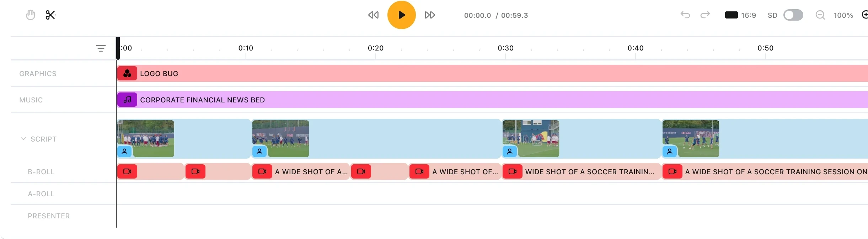Jump to 0:30 on the timeline ruler
The width and height of the screenshot is (868, 239).
click(505, 48)
